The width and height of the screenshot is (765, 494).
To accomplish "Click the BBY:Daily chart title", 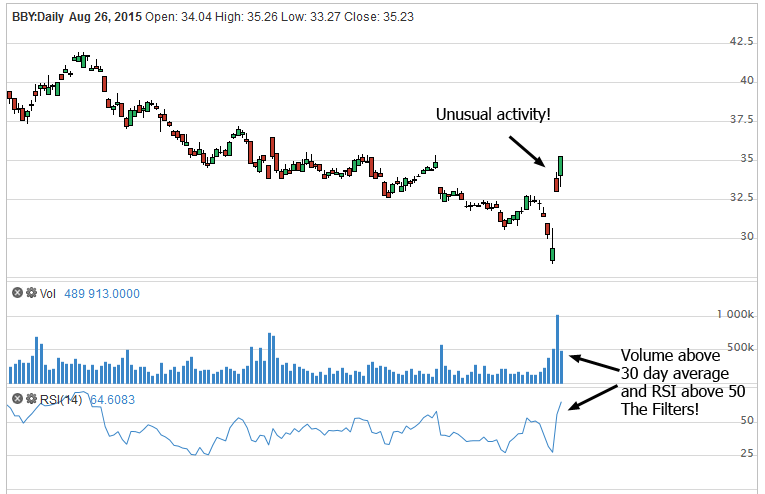I will pos(38,17).
